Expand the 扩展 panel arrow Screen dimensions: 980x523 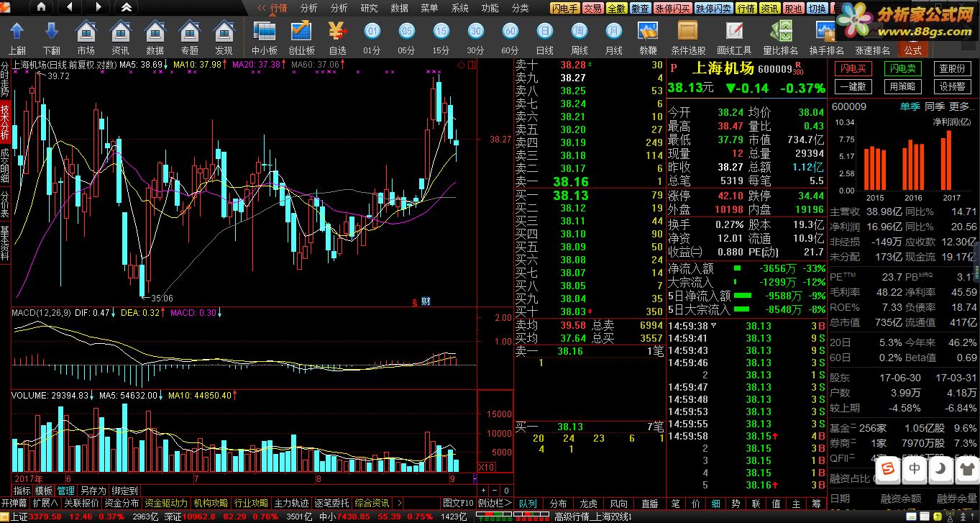45,503
